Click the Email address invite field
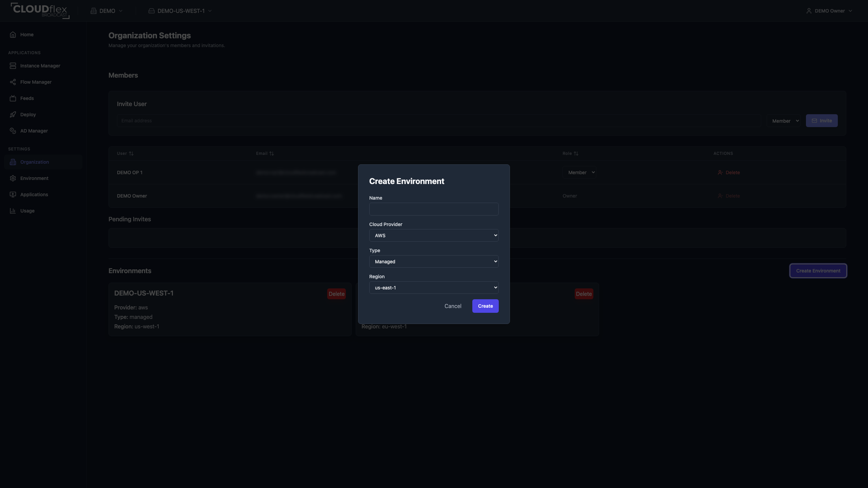868x488 pixels. [439, 121]
